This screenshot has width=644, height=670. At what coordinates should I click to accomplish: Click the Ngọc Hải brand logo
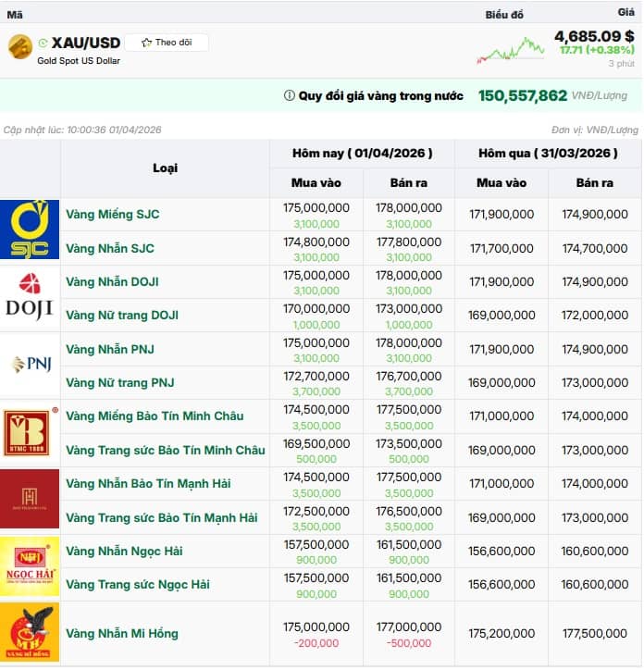pos(30,566)
